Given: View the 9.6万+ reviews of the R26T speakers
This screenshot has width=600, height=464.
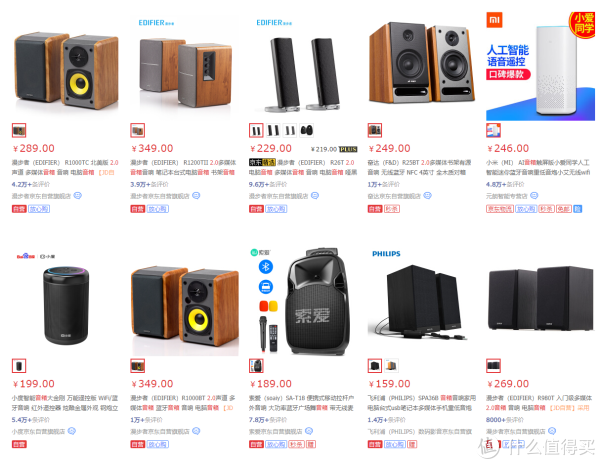Looking at the screenshot, I should pyautogui.click(x=267, y=184).
